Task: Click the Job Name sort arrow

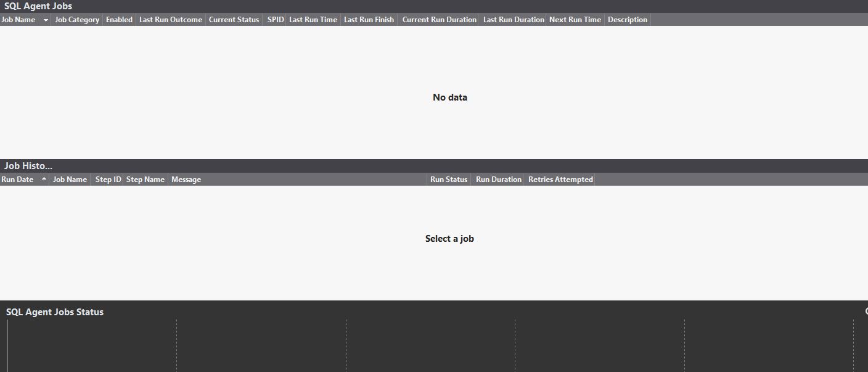Action: coord(46,20)
